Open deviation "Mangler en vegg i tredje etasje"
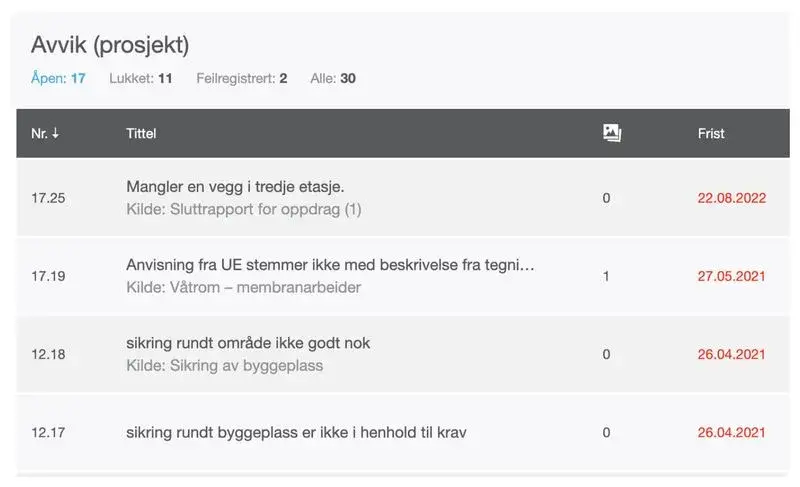 [x=236, y=187]
